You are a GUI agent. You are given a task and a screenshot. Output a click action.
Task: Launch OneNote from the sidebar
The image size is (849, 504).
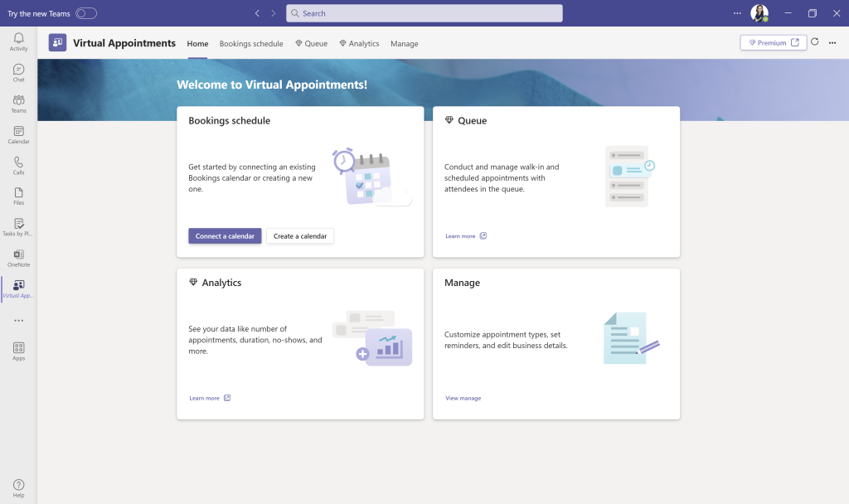18,258
